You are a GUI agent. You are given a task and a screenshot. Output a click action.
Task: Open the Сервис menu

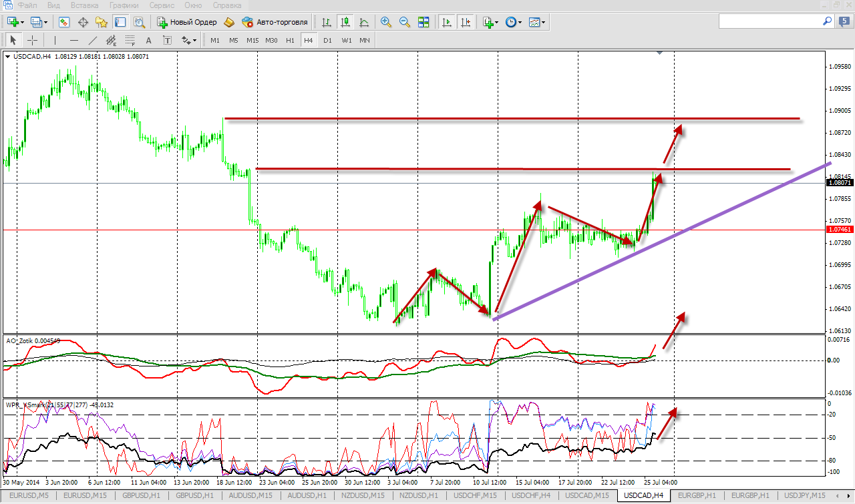[162, 5]
